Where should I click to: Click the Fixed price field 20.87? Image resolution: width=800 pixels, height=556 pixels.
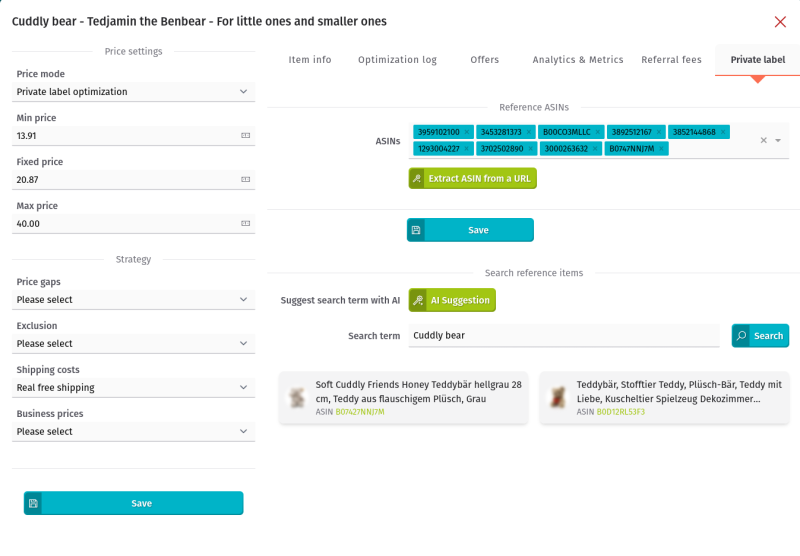pyautogui.click(x=133, y=180)
